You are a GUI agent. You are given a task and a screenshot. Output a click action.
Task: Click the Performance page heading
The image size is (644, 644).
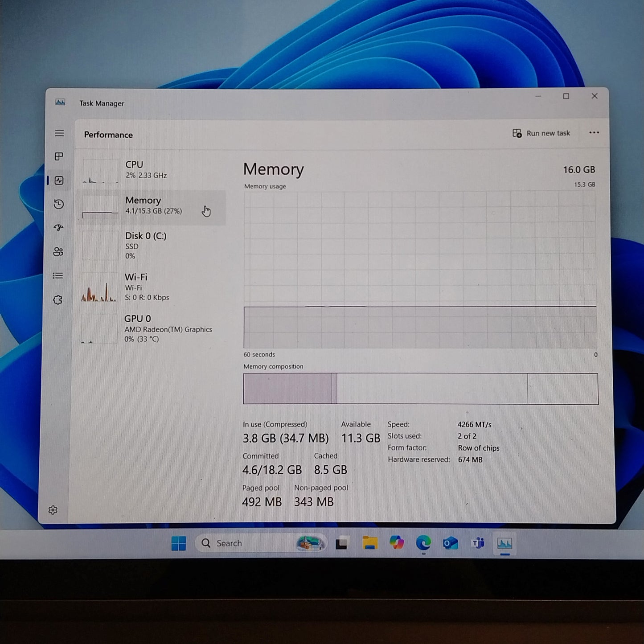(108, 135)
